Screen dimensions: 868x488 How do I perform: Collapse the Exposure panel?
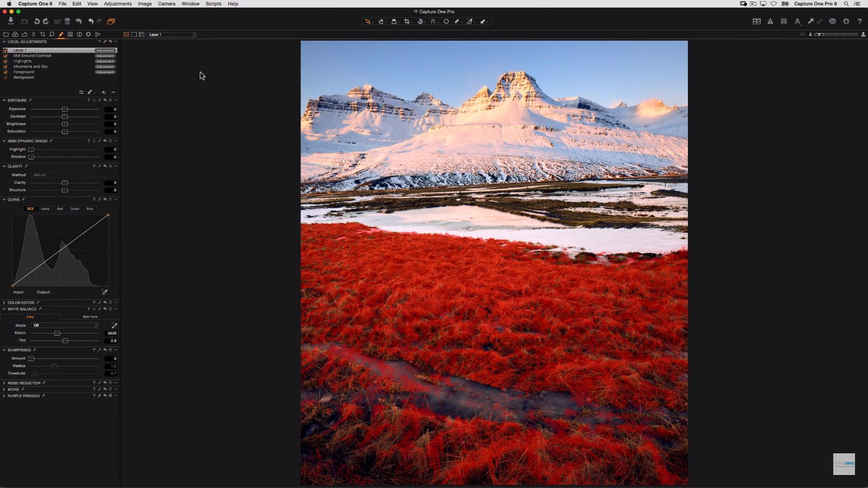pos(4,100)
